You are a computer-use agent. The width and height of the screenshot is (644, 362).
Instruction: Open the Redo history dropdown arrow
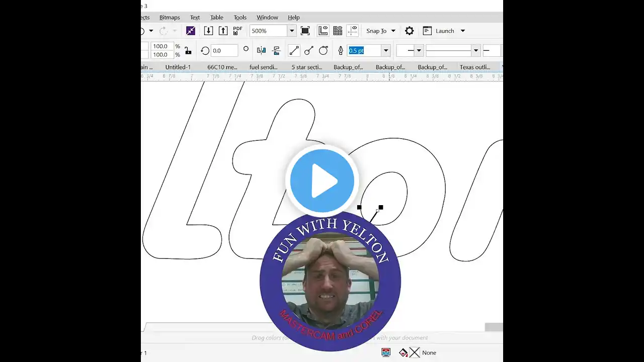click(174, 31)
